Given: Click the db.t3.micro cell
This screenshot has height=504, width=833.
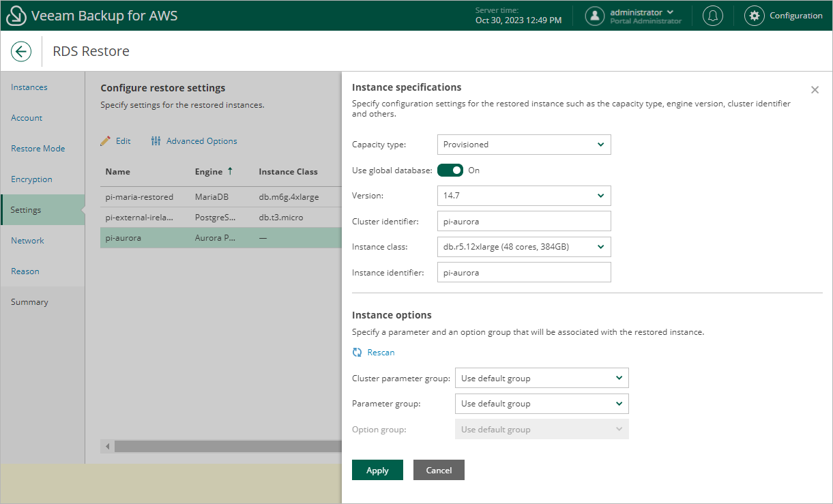Looking at the screenshot, I should pyautogui.click(x=281, y=217).
